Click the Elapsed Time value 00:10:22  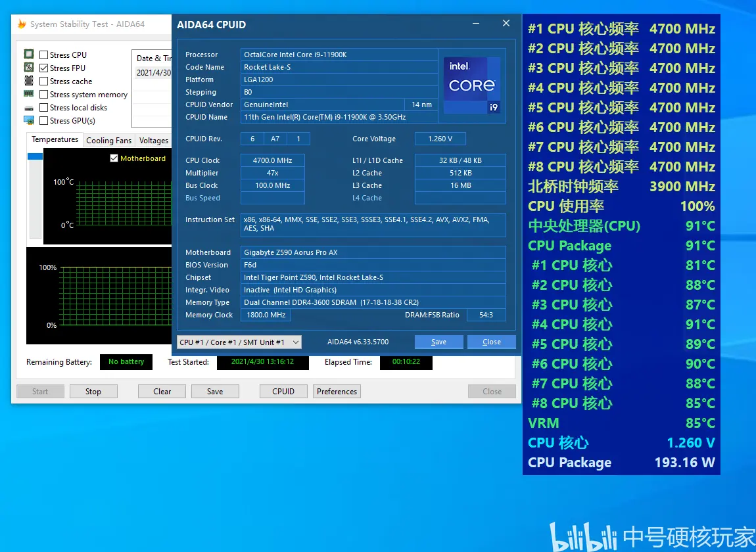[x=406, y=362]
